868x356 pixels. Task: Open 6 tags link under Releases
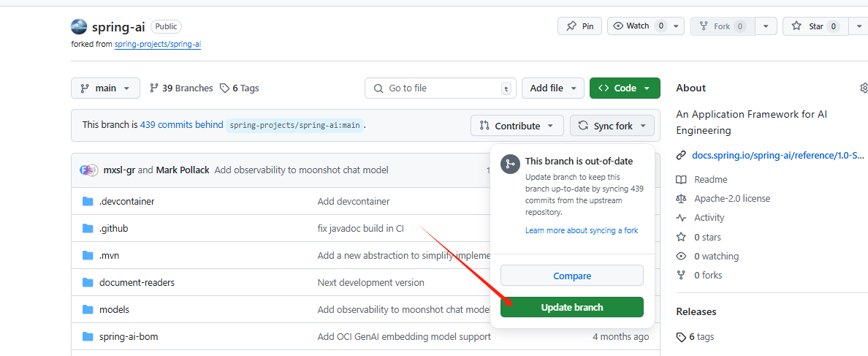(x=701, y=336)
